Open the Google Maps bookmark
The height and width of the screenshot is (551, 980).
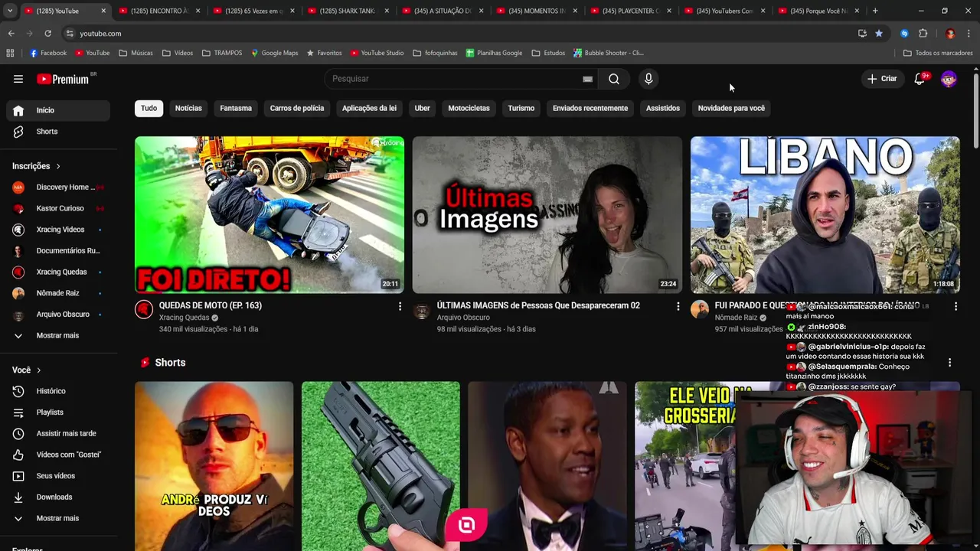tap(273, 53)
